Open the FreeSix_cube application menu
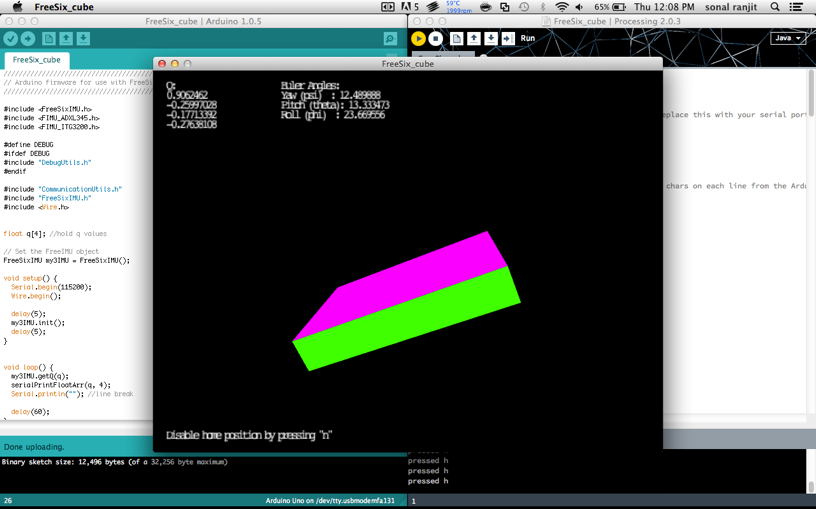This screenshot has width=816, height=509. 63,7
